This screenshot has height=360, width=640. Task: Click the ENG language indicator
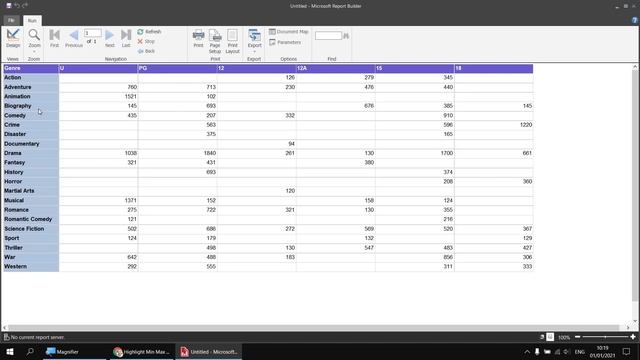point(580,352)
